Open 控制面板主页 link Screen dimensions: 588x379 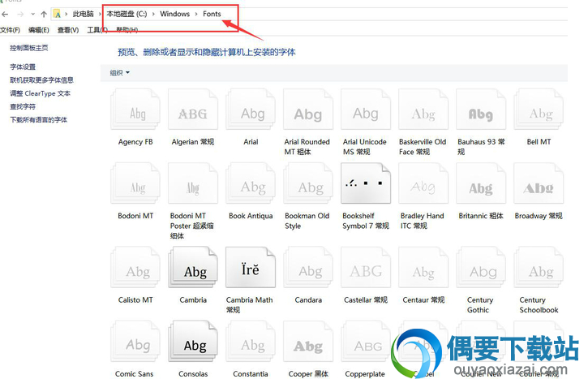pyautogui.click(x=29, y=48)
